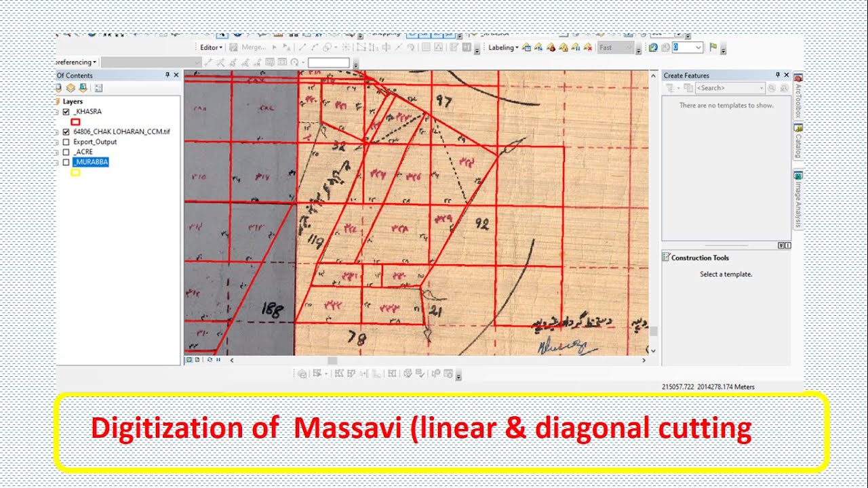Switch to Layout View button
Image resolution: width=868 pixels, height=488 pixels.
[x=197, y=360]
